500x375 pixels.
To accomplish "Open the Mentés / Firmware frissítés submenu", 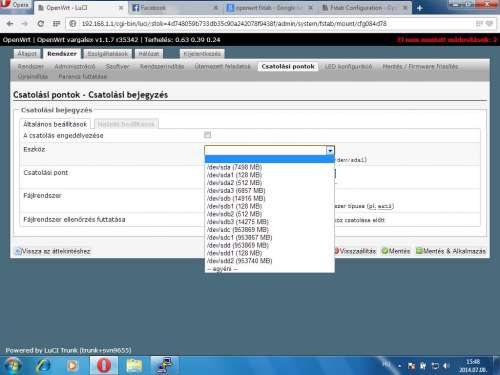I will pyautogui.click(x=420, y=66).
